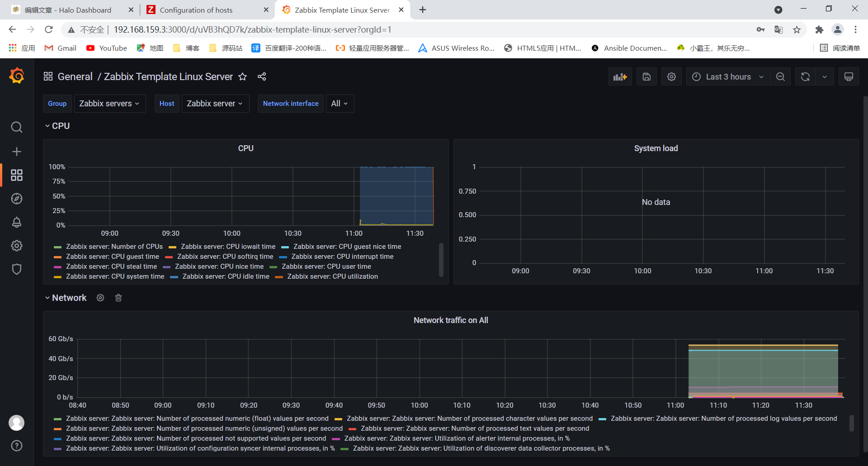Click Add panel button
Viewport: 868px width, 466px height.
[x=620, y=77]
